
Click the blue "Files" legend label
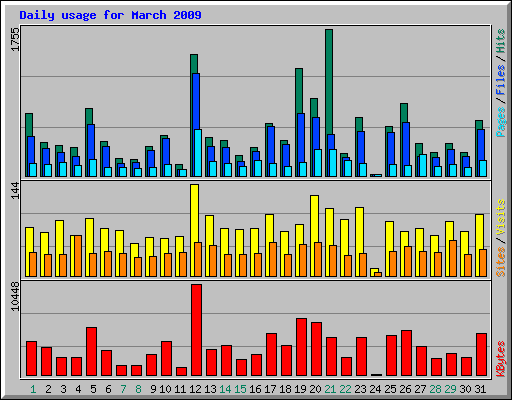(x=500, y=79)
